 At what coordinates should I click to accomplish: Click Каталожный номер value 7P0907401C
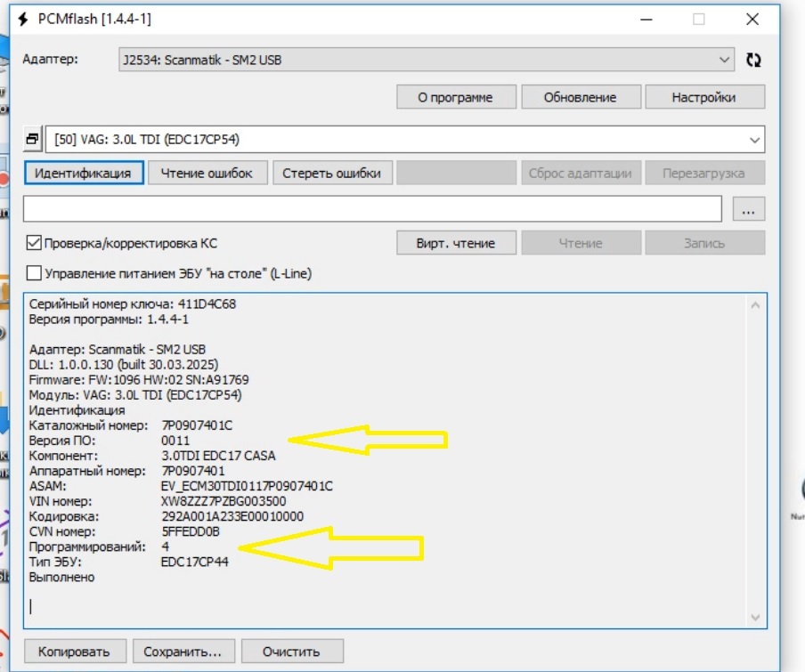pyautogui.click(x=197, y=425)
